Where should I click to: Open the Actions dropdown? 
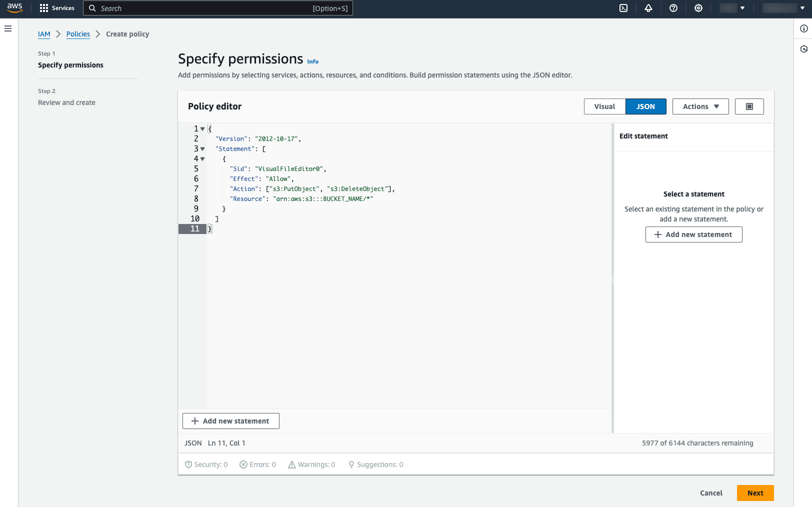[700, 106]
